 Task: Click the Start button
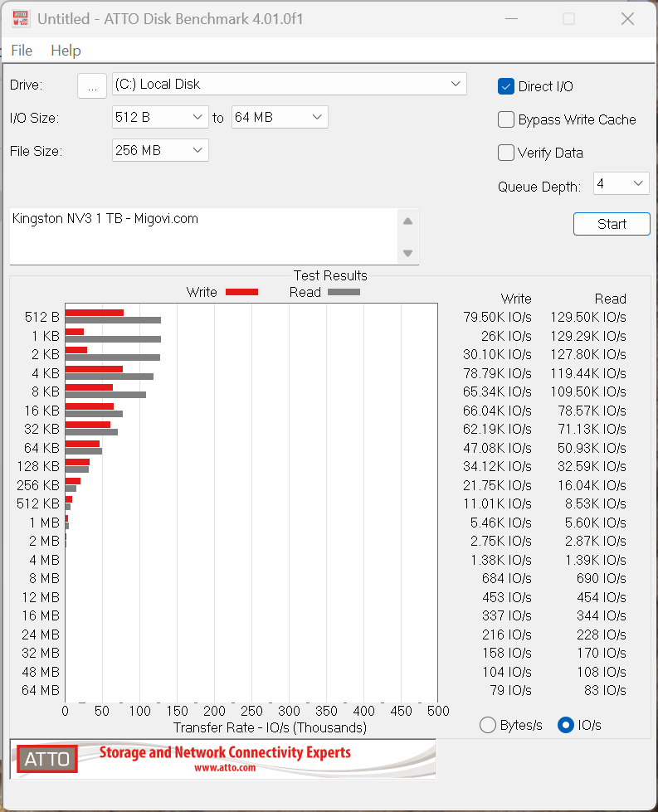click(612, 224)
